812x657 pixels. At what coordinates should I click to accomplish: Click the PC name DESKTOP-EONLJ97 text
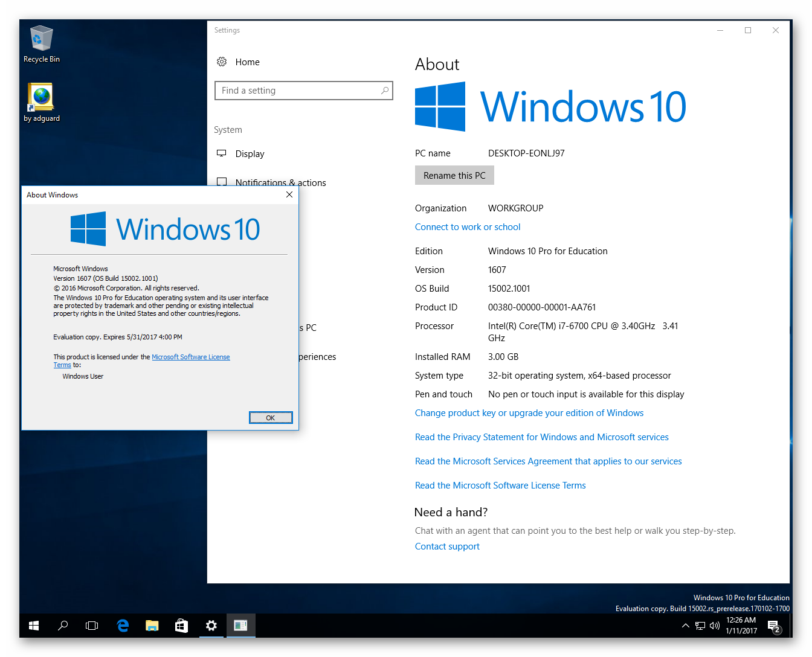[x=526, y=153]
